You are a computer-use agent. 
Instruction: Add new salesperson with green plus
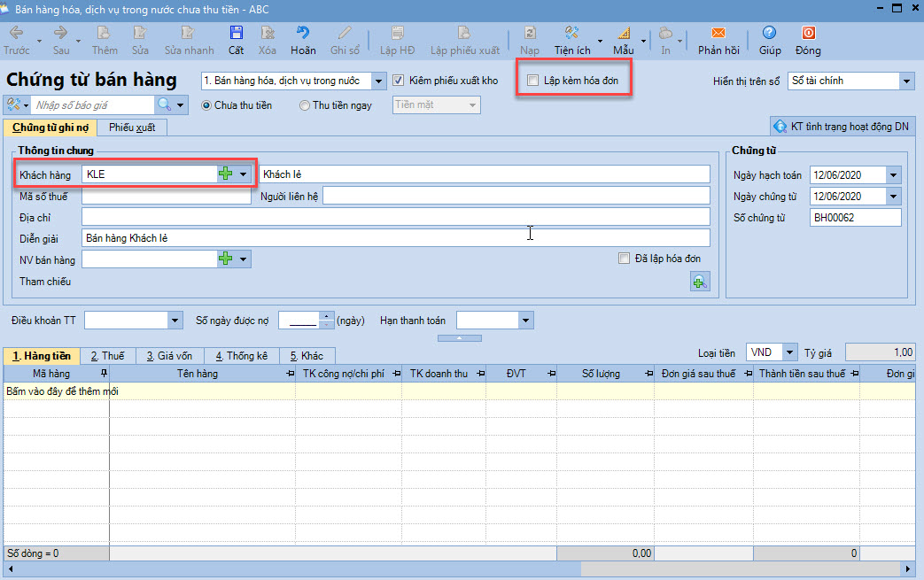(x=225, y=259)
